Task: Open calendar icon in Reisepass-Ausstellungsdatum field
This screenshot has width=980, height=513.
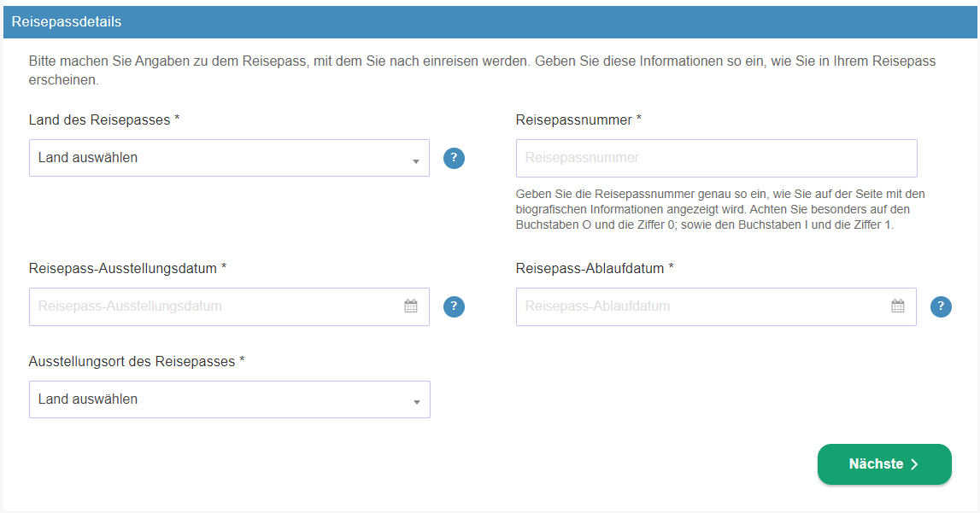Action: pos(411,306)
